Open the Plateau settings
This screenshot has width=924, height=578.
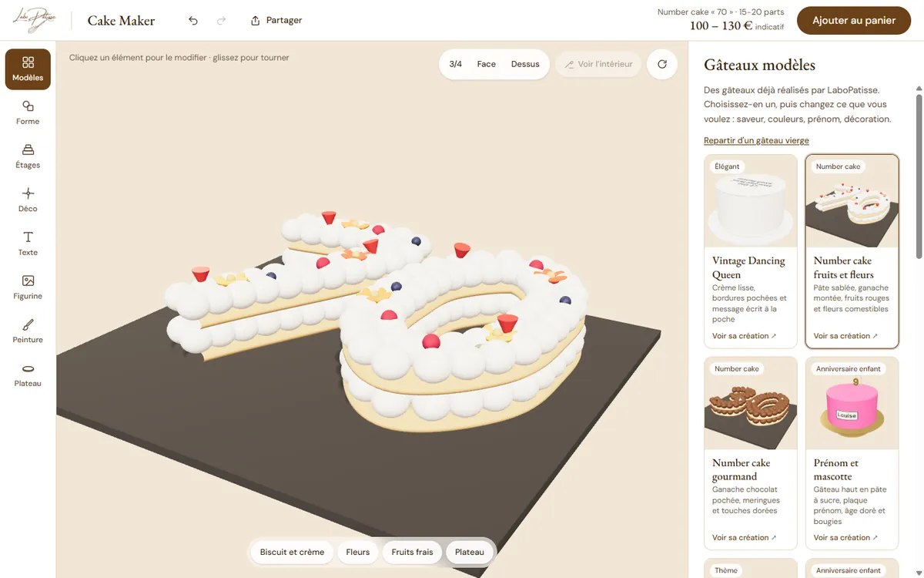point(28,375)
